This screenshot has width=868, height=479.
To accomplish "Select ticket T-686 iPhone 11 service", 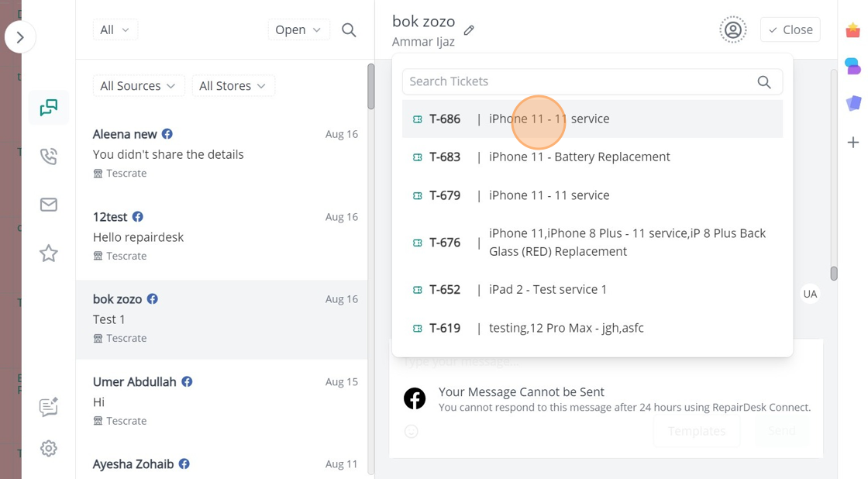I will tap(592, 119).
